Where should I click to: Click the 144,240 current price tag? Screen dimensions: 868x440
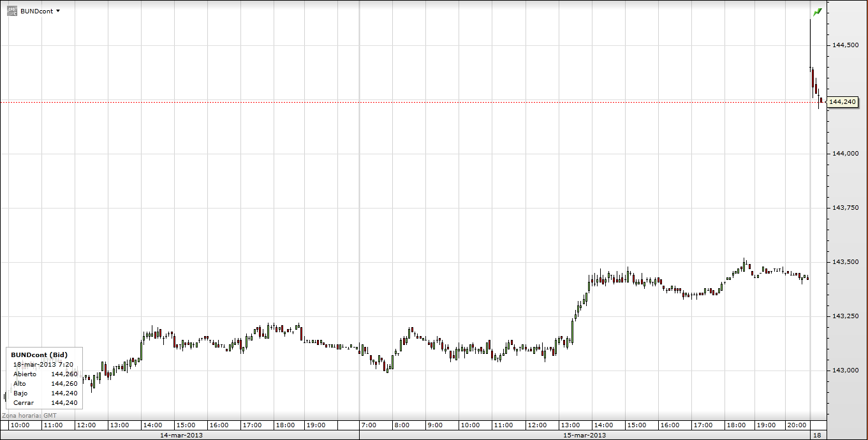(x=842, y=101)
